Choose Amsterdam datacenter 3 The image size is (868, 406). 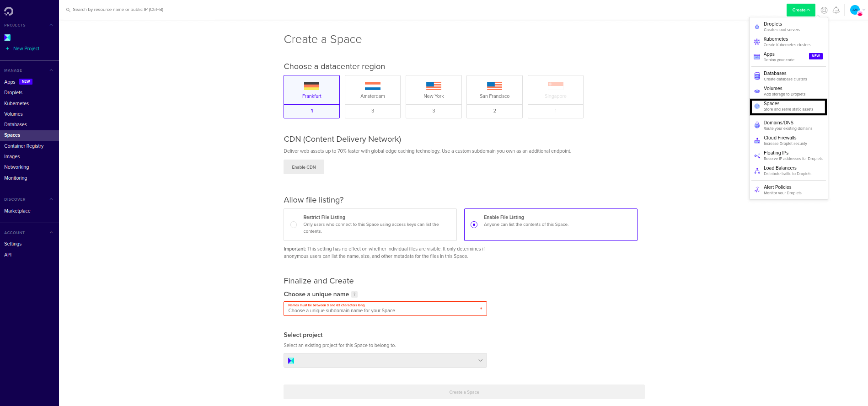coord(373,111)
